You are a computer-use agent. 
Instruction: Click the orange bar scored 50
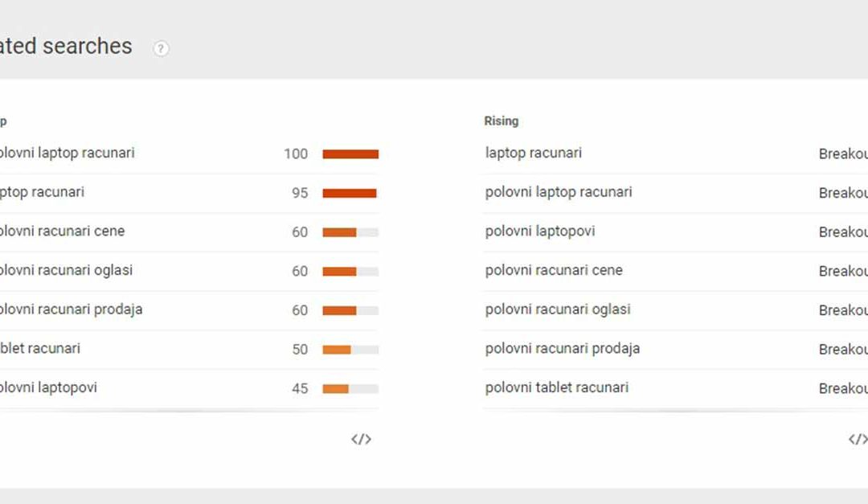(337, 350)
